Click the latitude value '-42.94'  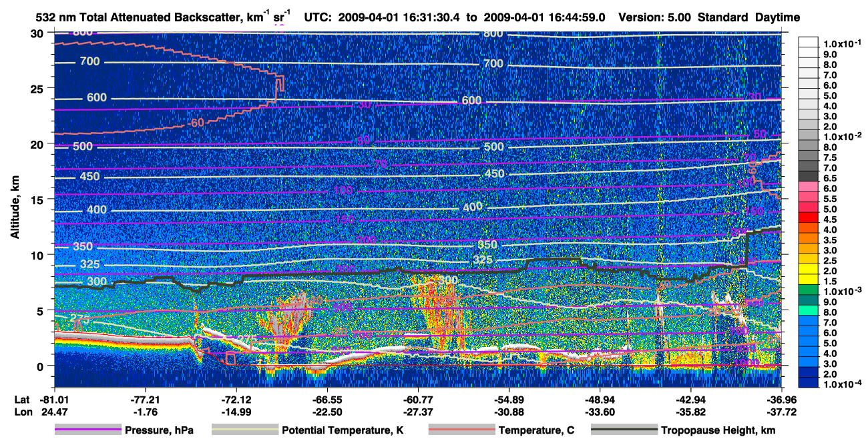click(690, 400)
